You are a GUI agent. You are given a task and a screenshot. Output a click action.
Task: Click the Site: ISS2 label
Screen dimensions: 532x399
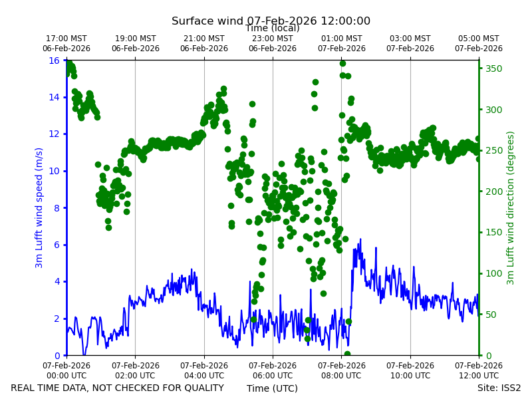click(499, 388)
